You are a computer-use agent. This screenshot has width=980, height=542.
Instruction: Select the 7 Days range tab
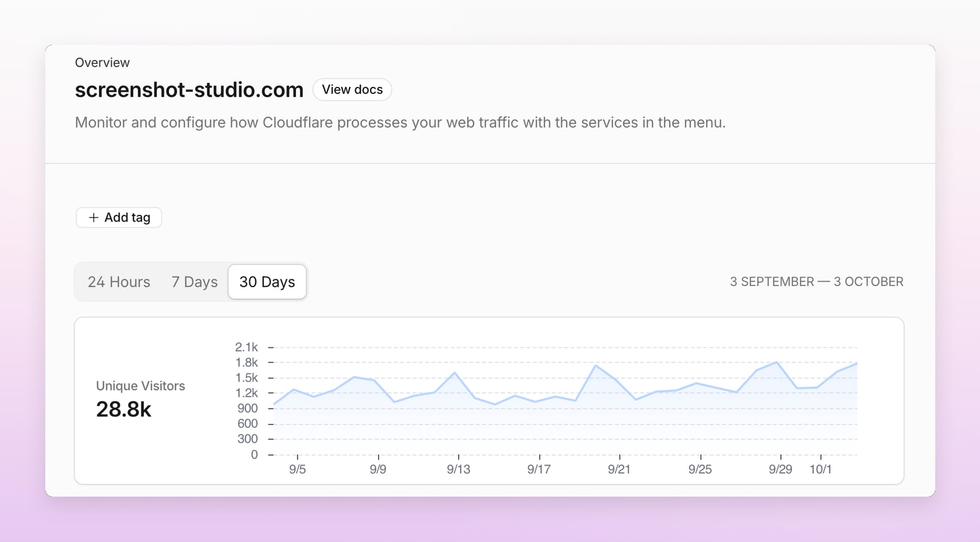pyautogui.click(x=195, y=282)
